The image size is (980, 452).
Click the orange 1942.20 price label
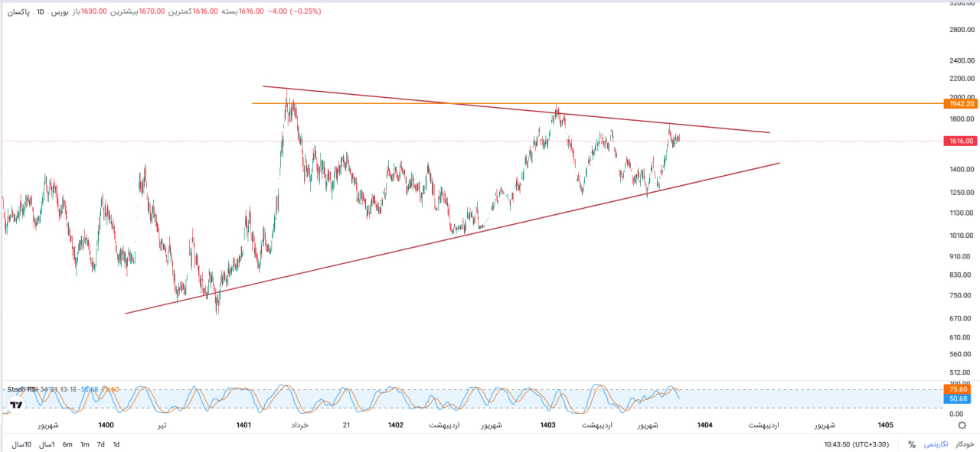pos(961,103)
